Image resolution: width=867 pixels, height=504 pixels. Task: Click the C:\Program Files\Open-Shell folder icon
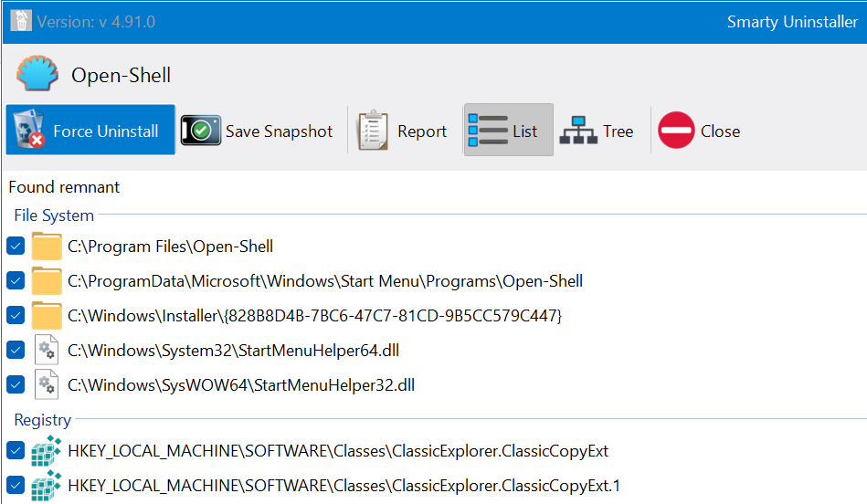coord(46,247)
